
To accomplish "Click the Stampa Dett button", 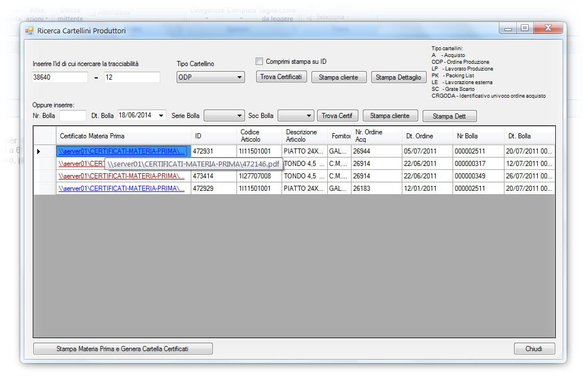I will [x=449, y=116].
